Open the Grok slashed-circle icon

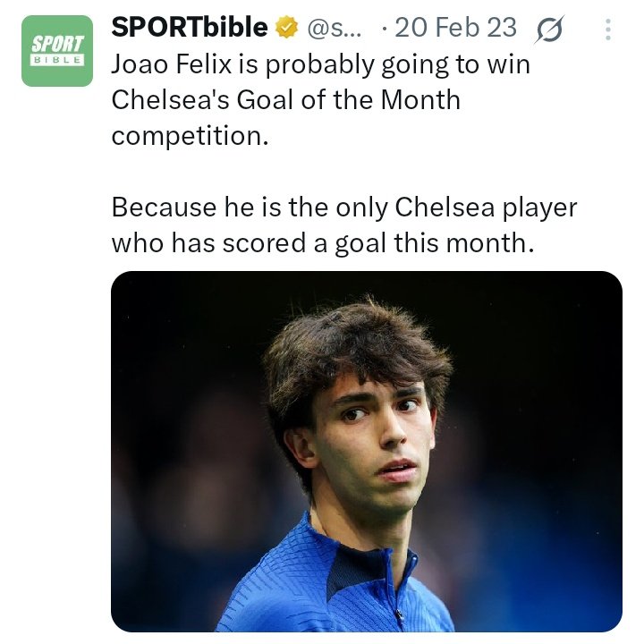click(549, 30)
